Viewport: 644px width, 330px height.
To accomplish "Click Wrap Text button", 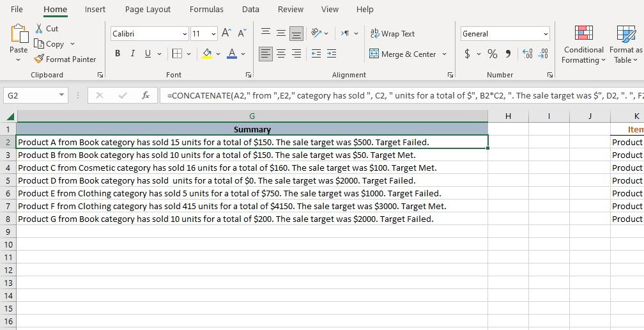I will (x=392, y=34).
